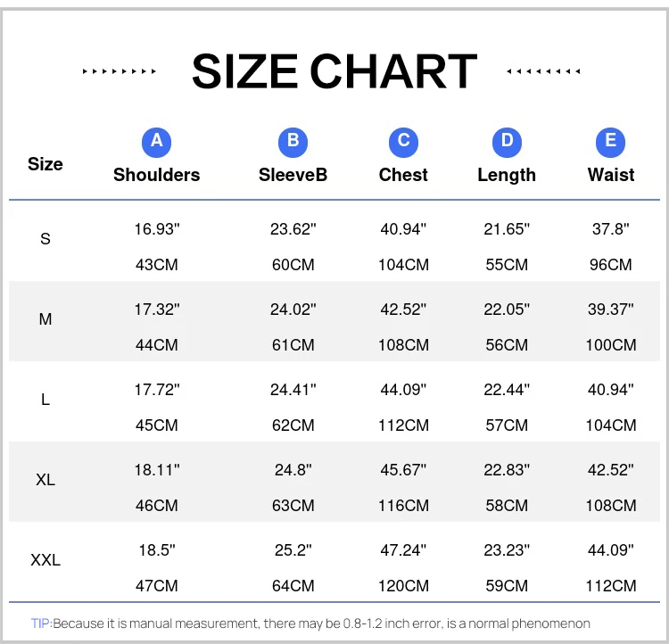
Task: Click the M size row label
Action: (x=45, y=319)
